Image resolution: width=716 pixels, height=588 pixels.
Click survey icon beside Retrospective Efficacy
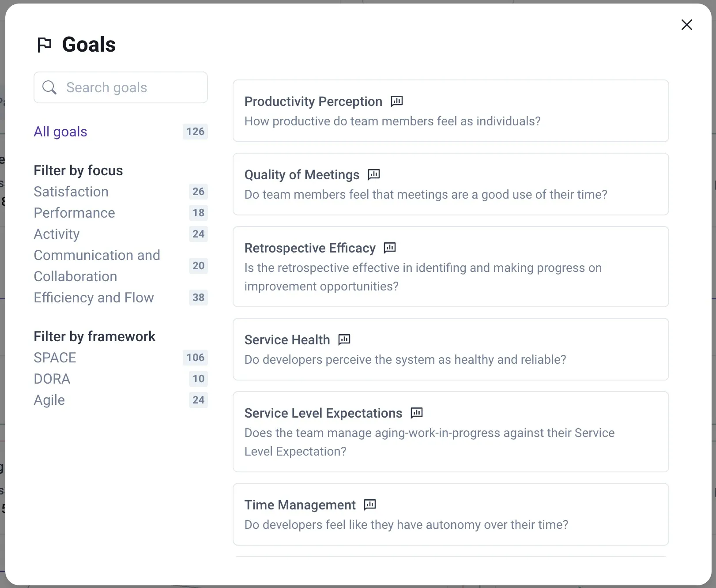pyautogui.click(x=390, y=248)
